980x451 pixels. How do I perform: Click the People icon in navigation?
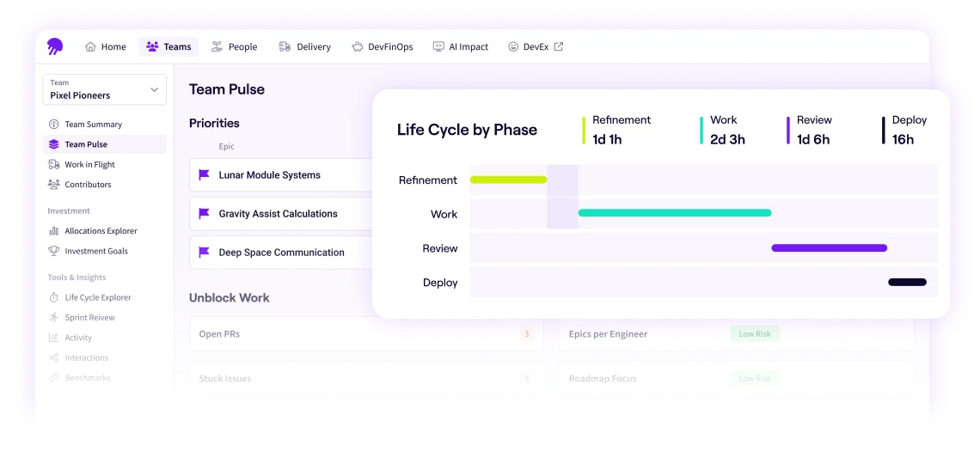217,46
